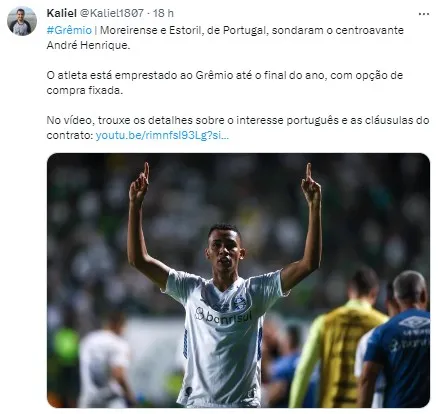Image resolution: width=441 pixels, height=414 pixels.
Task: Open the tweet via the 18 h timestamp
Action: 163,13
